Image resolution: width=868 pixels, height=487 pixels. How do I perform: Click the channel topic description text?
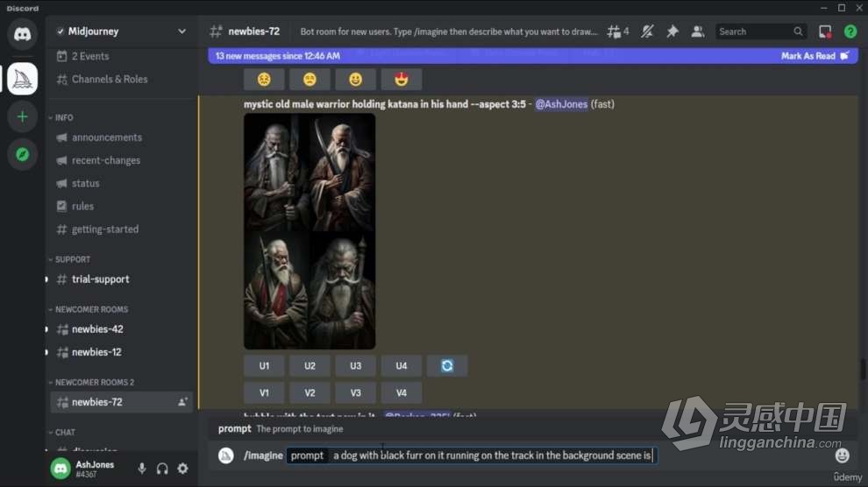click(449, 32)
